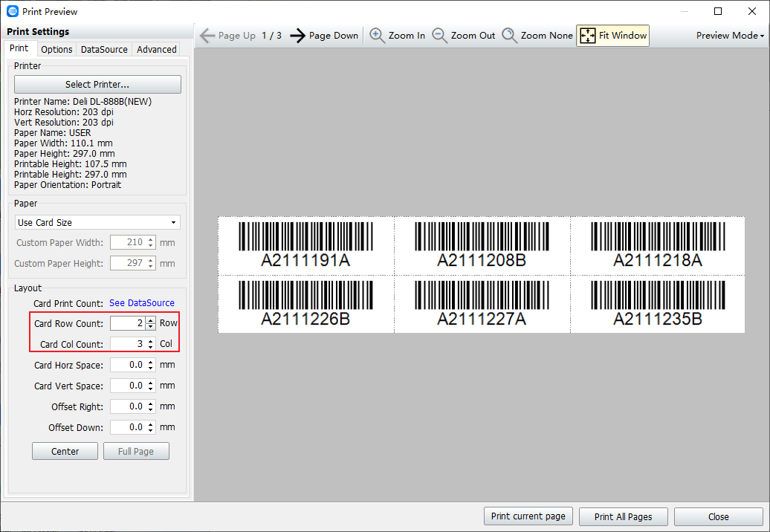The height and width of the screenshot is (532, 770).
Task: Click the Card Col Count input field
Action: tap(128, 344)
